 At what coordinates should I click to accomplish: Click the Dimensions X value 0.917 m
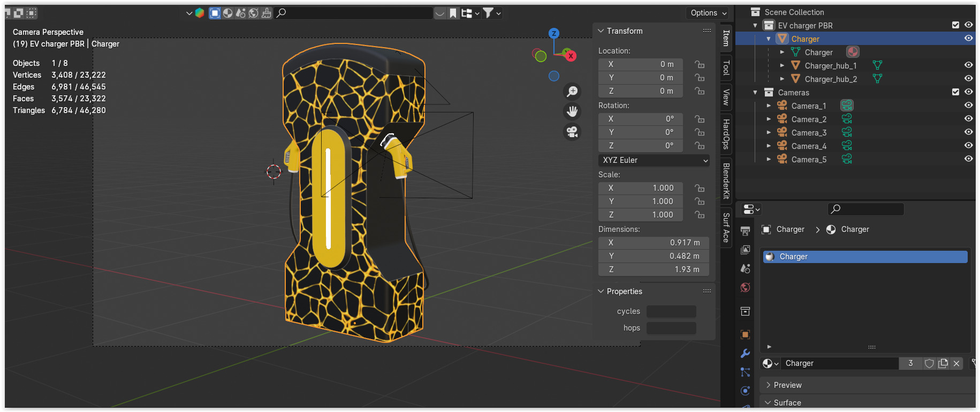pyautogui.click(x=654, y=243)
